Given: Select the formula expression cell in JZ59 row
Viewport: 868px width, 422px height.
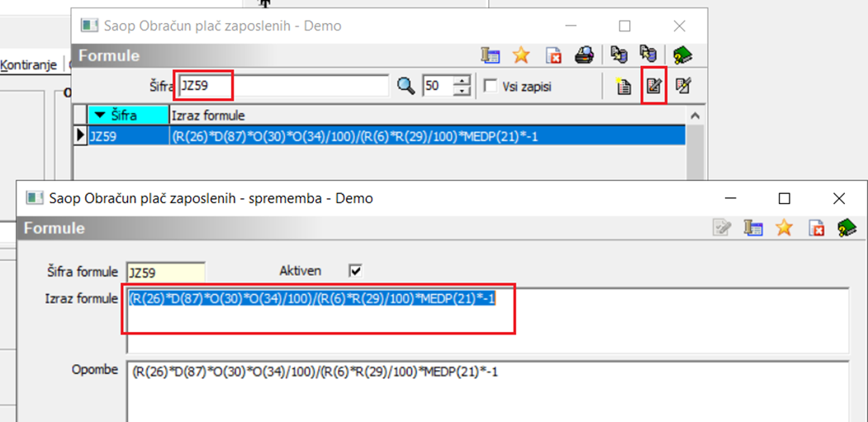Looking at the screenshot, I should 428,135.
